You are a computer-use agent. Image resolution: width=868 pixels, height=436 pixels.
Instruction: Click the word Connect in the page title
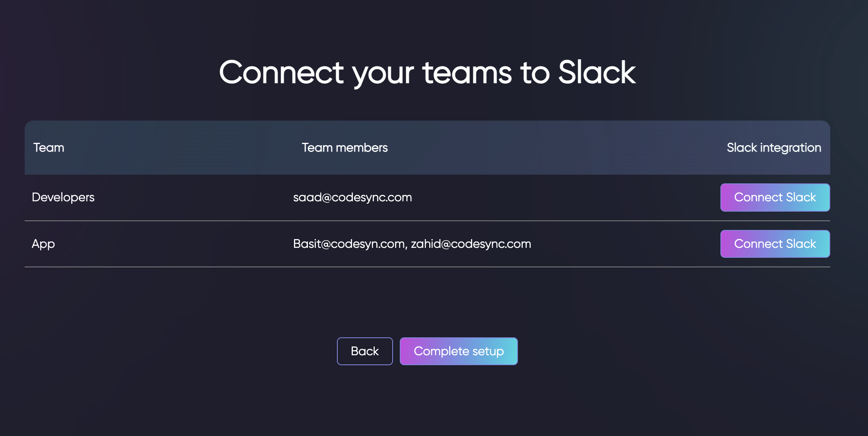tap(281, 73)
